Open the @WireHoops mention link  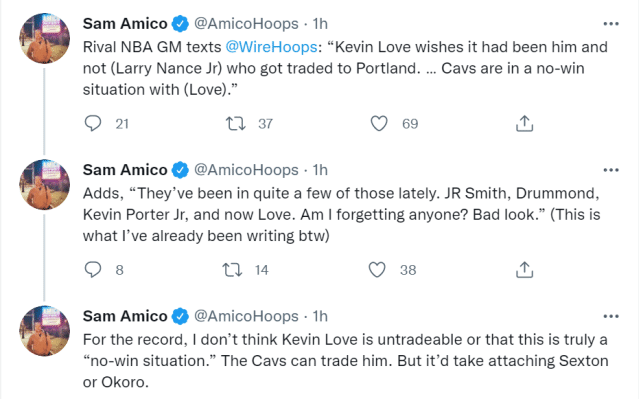pyautogui.click(x=271, y=47)
